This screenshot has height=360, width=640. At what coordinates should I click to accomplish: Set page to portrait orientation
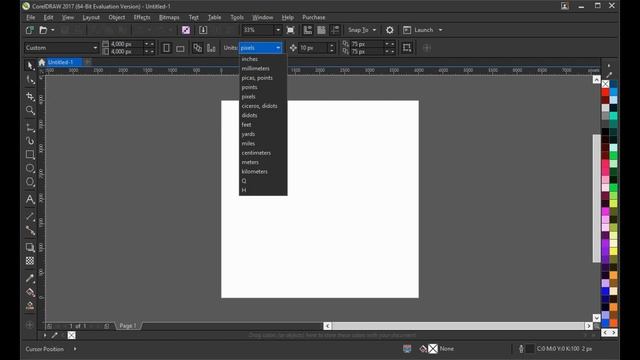[166, 48]
